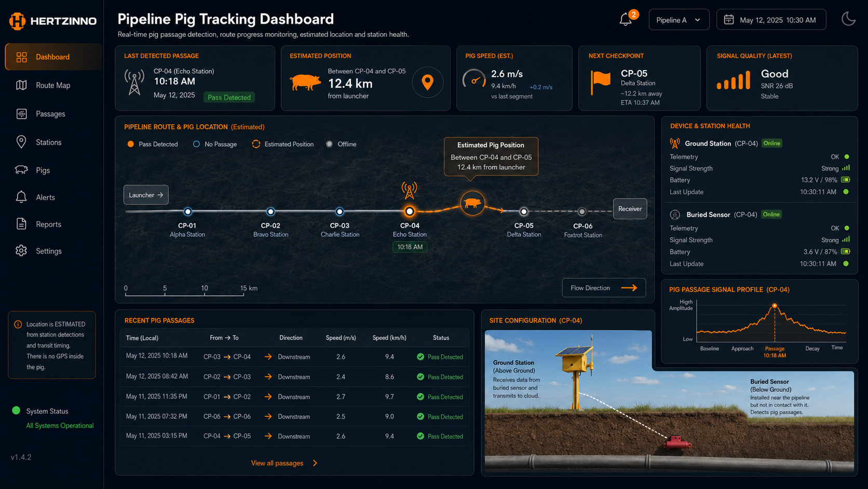868x489 pixels.
Task: Toggle Offline legend filter
Action: tap(342, 144)
